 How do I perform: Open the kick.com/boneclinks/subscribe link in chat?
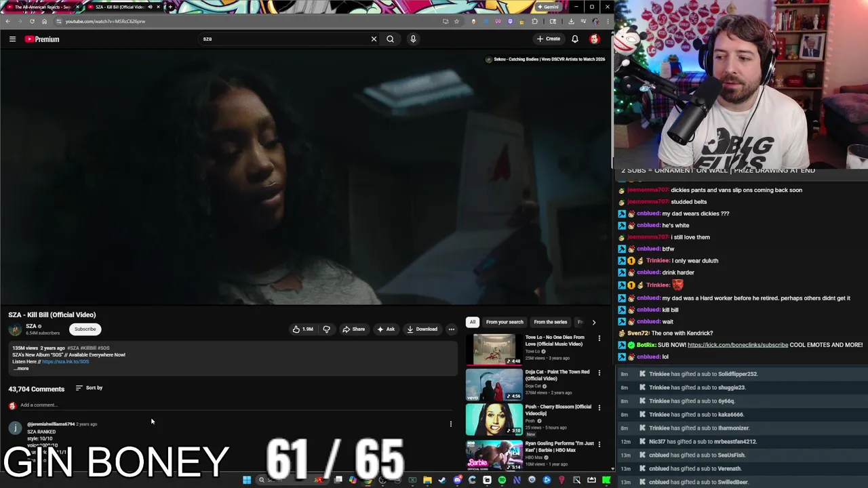tap(738, 345)
